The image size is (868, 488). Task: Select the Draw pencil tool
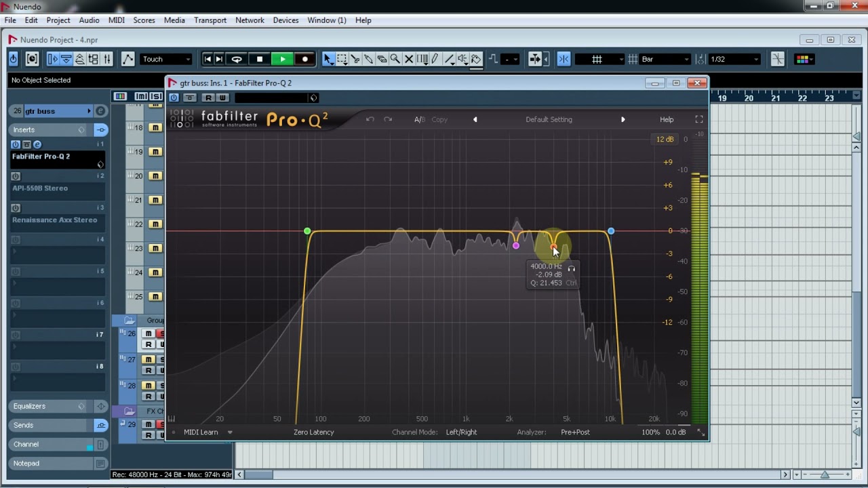pos(435,59)
